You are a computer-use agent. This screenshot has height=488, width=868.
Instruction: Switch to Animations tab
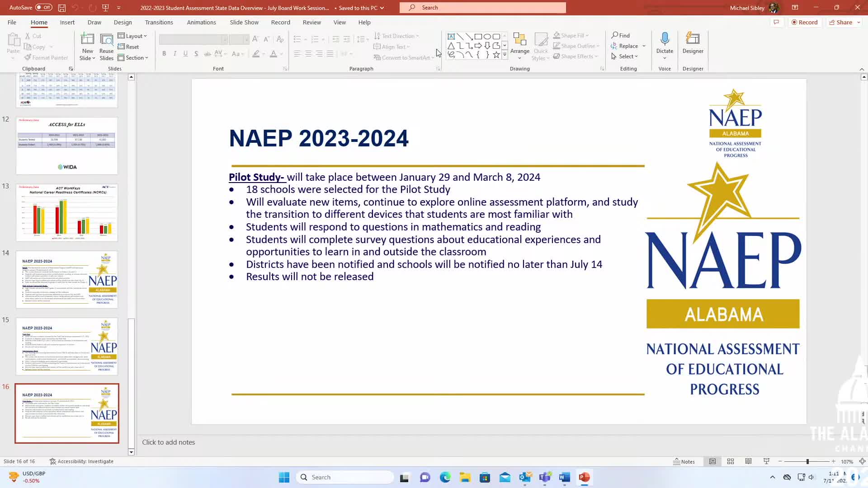pos(201,22)
